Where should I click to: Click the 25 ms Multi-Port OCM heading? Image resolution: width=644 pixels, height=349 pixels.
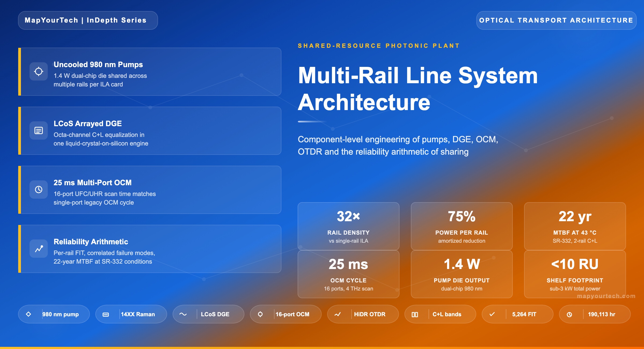click(93, 183)
